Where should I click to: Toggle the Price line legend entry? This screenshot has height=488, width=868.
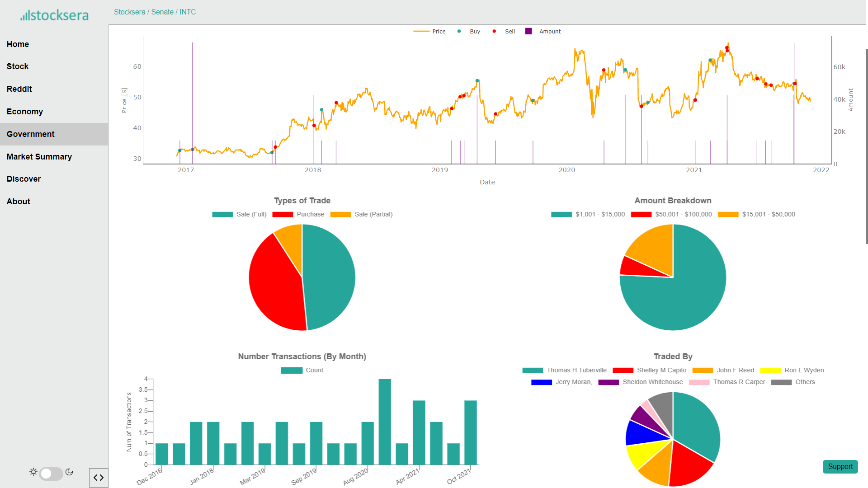(x=421, y=31)
